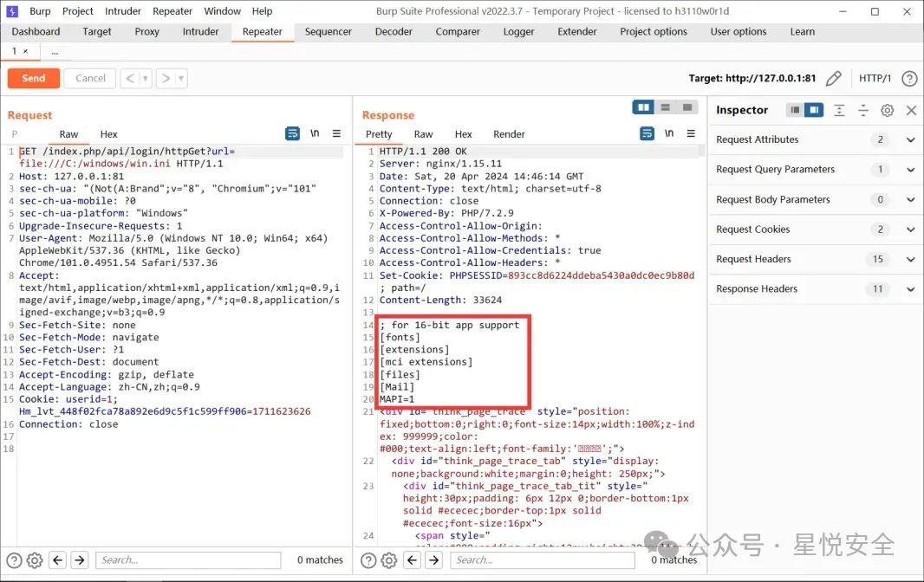The height and width of the screenshot is (582, 924).
Task: Click the Cancel button
Action: pyautogui.click(x=90, y=78)
